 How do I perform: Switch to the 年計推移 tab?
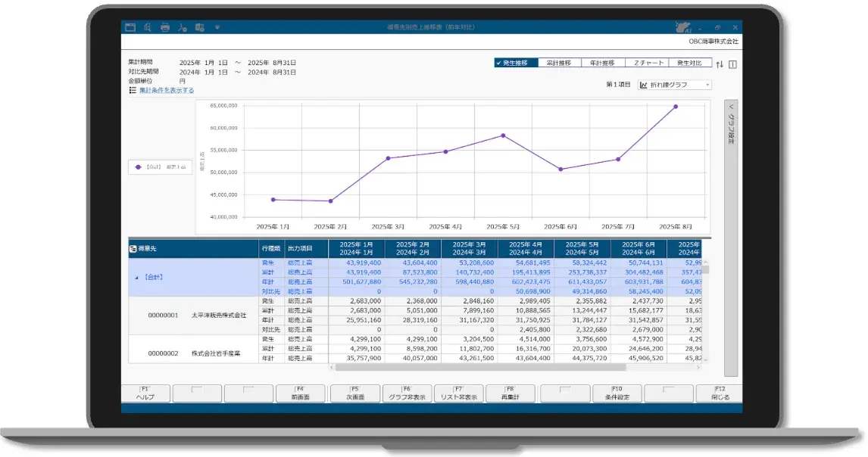coord(604,64)
